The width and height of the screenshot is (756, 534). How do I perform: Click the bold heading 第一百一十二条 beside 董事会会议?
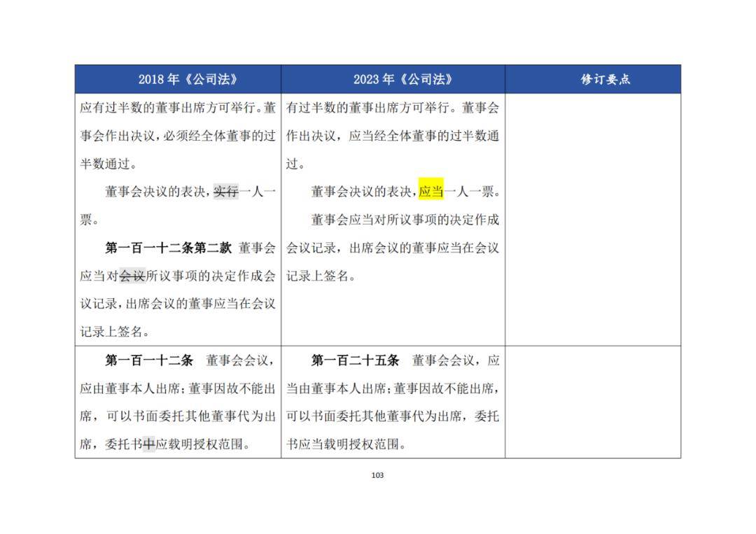pyautogui.click(x=149, y=360)
